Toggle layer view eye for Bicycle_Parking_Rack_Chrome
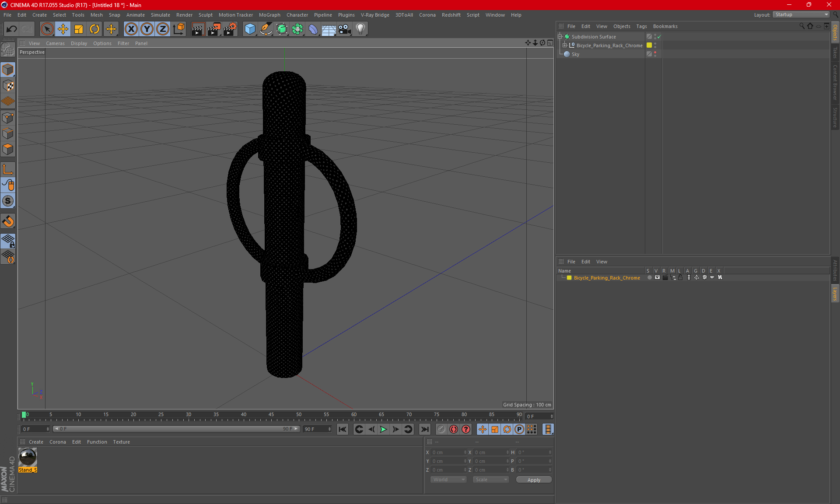840x504 pixels. tap(657, 277)
